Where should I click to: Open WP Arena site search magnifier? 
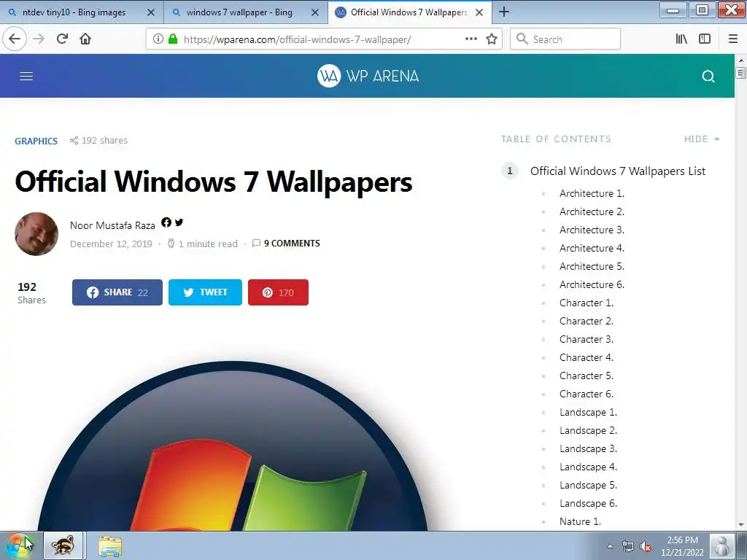pos(708,76)
